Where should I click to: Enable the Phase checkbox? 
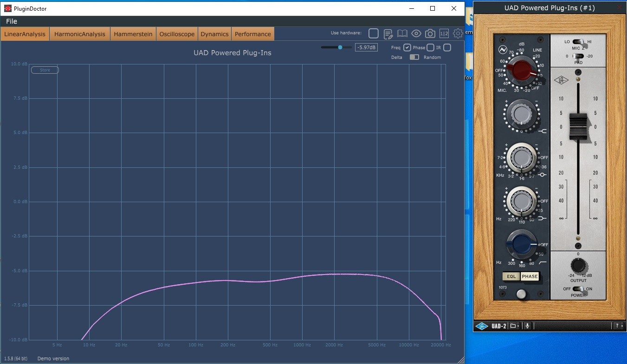click(x=430, y=47)
